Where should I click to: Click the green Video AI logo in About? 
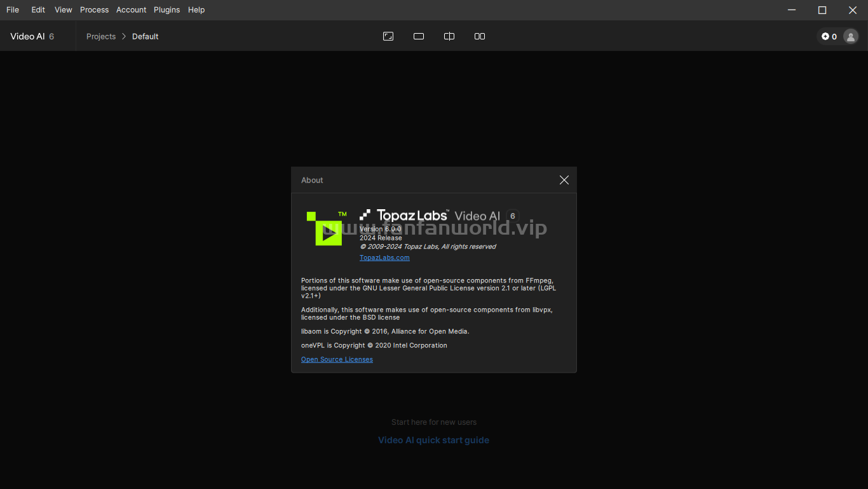tap(327, 228)
